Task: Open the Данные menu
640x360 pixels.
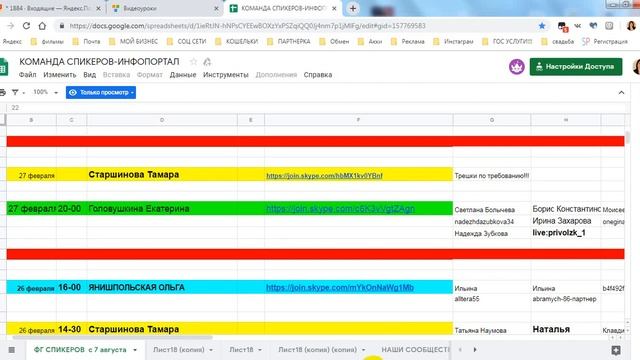Action: pyautogui.click(x=183, y=75)
